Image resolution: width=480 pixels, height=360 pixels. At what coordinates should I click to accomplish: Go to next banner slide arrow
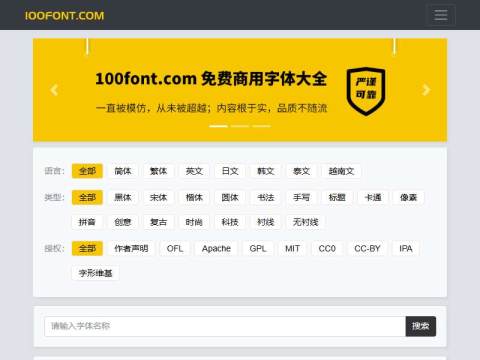[x=426, y=90]
